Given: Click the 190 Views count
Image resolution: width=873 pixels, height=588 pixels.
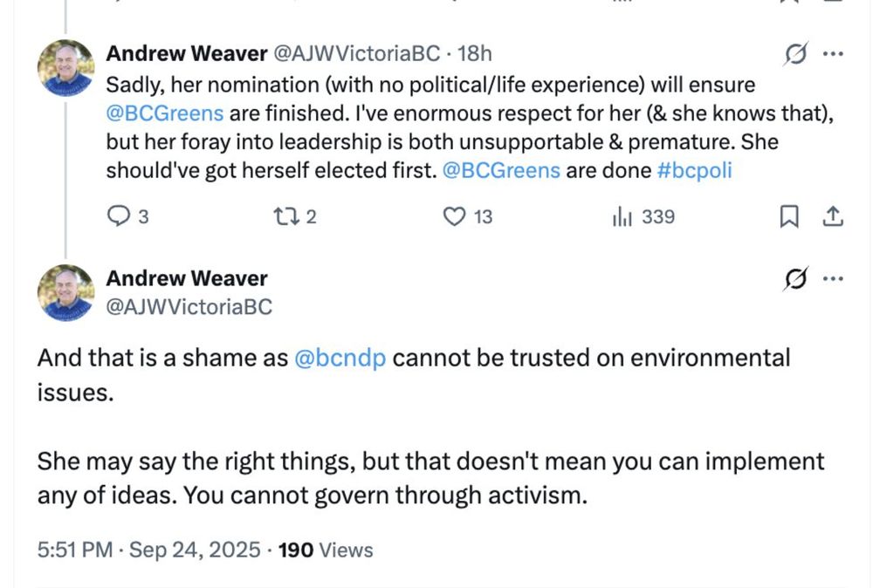Looking at the screenshot, I should 325,550.
